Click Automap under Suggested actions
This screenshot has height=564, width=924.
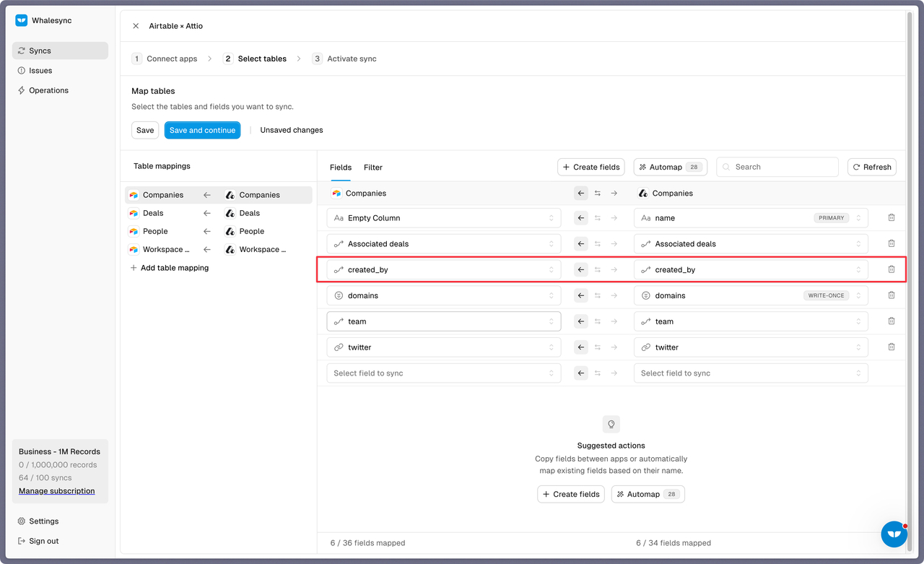pyautogui.click(x=648, y=494)
